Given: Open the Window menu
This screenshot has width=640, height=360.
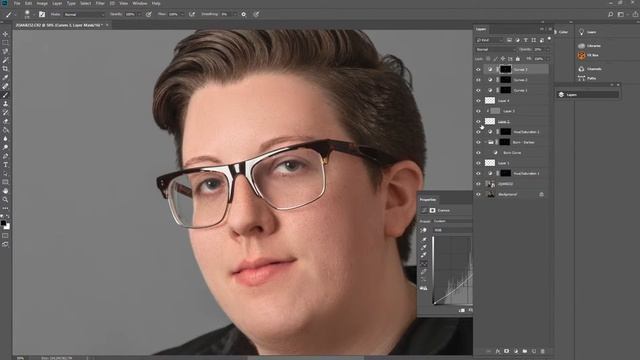Looking at the screenshot, I should pyautogui.click(x=140, y=3).
